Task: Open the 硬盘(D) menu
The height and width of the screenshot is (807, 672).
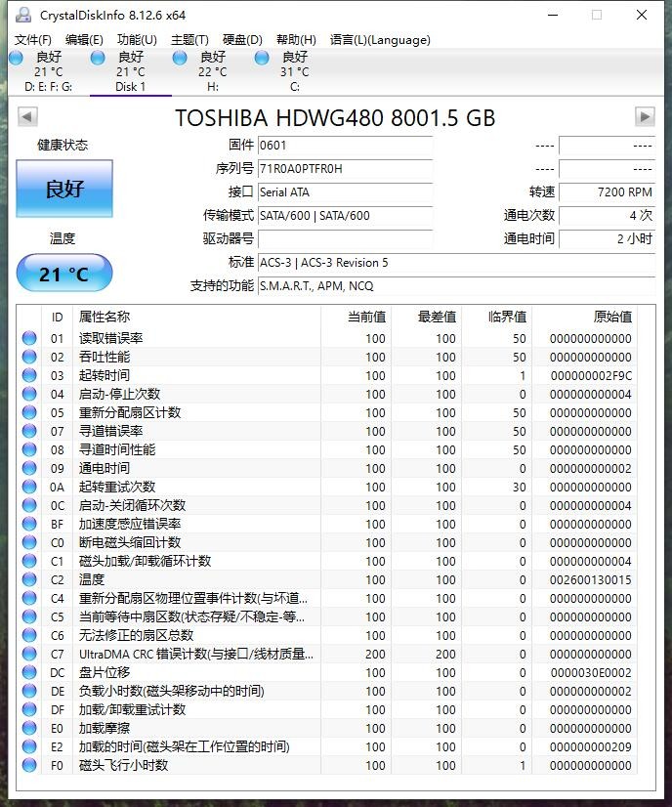Action: (242, 40)
